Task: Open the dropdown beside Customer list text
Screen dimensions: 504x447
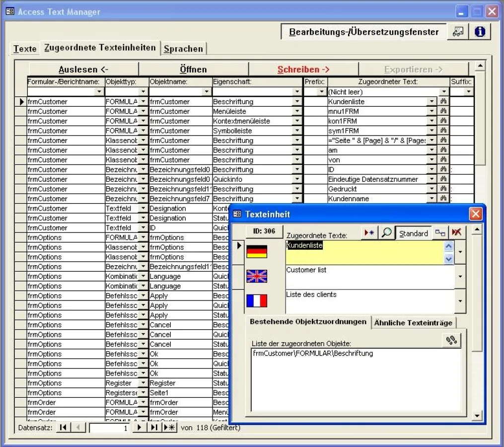Action: (x=460, y=277)
